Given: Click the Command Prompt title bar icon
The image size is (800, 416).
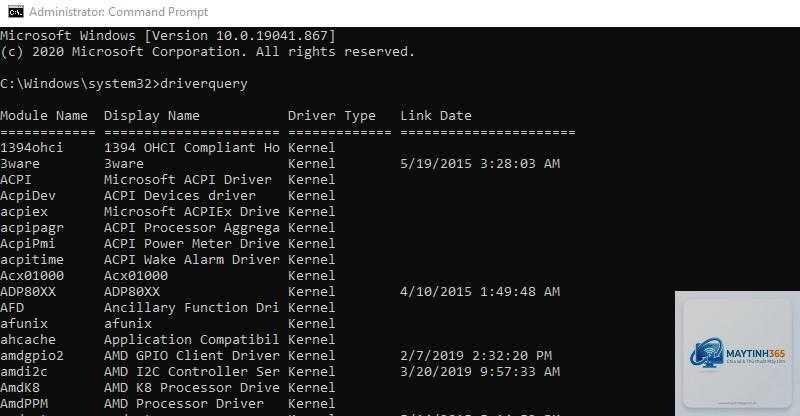Looking at the screenshot, I should click(x=16, y=12).
